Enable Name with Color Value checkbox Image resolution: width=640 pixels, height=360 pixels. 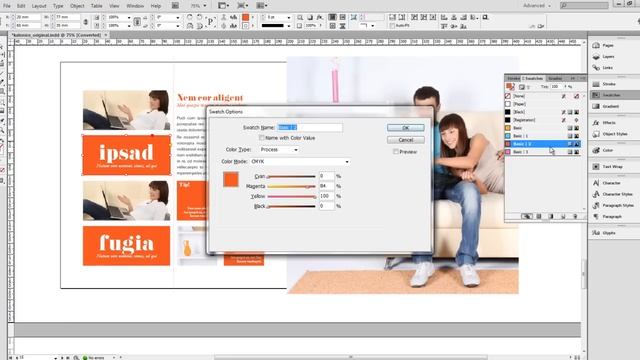click(x=262, y=138)
